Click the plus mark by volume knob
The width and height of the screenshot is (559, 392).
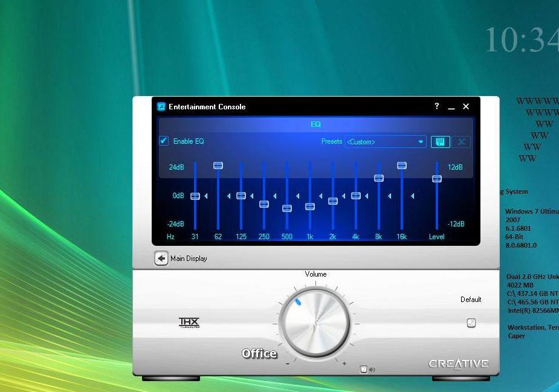pyautogui.click(x=344, y=364)
